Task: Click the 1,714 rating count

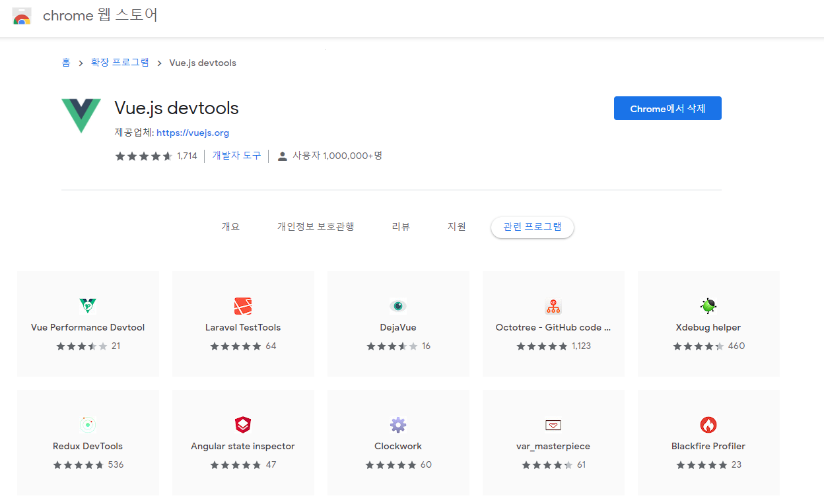Action: click(x=187, y=156)
